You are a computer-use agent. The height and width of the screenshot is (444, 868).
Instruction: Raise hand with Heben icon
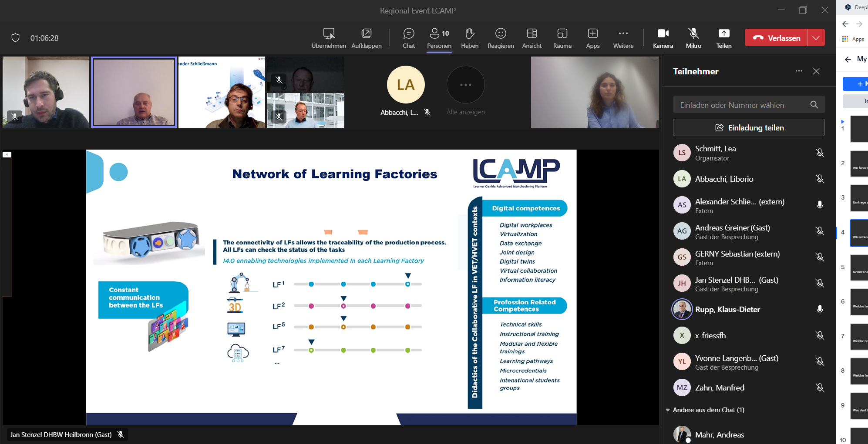pyautogui.click(x=469, y=38)
